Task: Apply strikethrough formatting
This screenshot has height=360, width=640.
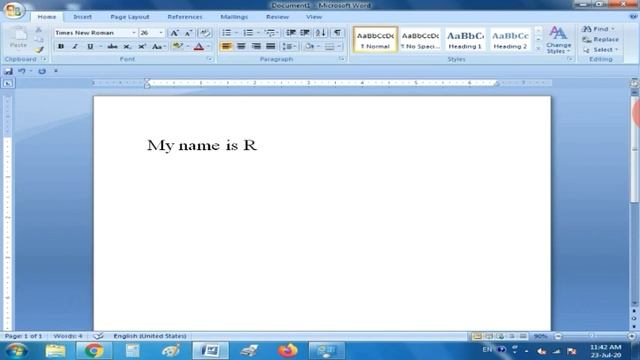Action: tap(112, 47)
